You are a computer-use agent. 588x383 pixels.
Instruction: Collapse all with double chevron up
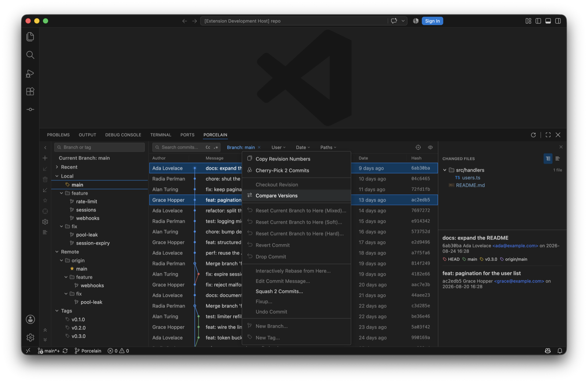[45, 330]
